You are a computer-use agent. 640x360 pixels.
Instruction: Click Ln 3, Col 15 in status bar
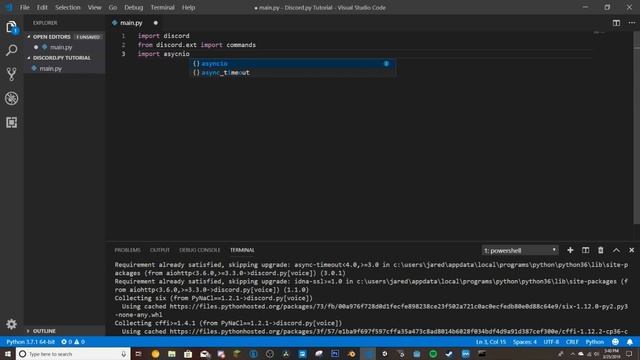point(491,342)
